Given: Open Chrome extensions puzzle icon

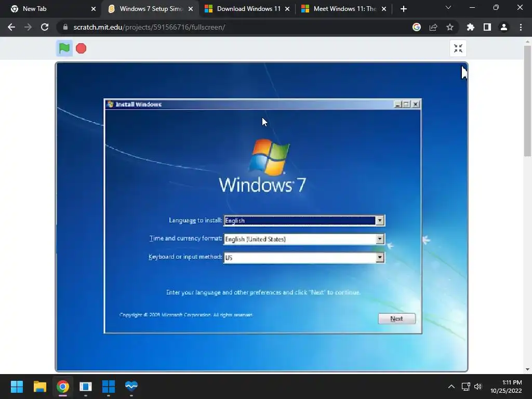Looking at the screenshot, I should coord(471,27).
